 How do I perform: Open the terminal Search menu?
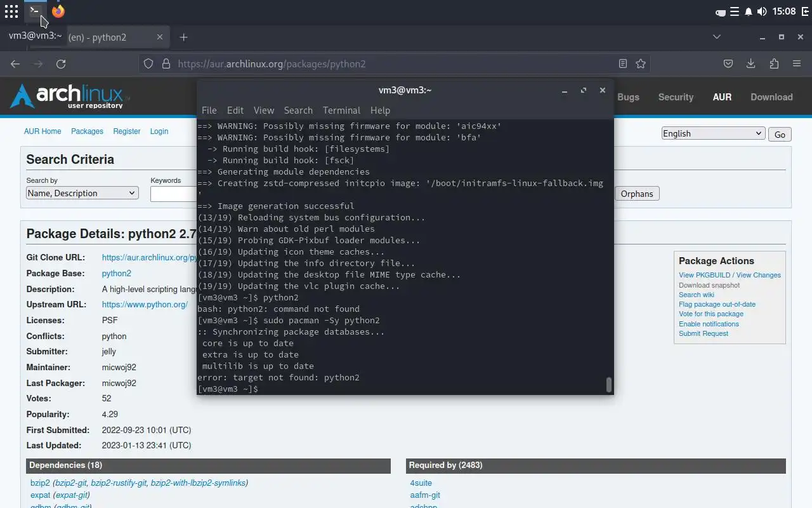tap(298, 110)
